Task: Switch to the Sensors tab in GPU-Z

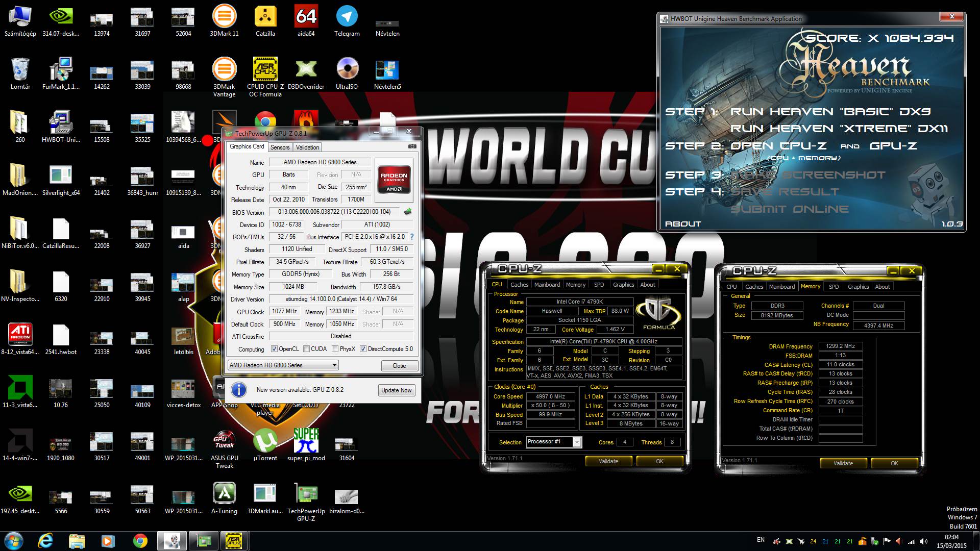Action: pos(280,147)
